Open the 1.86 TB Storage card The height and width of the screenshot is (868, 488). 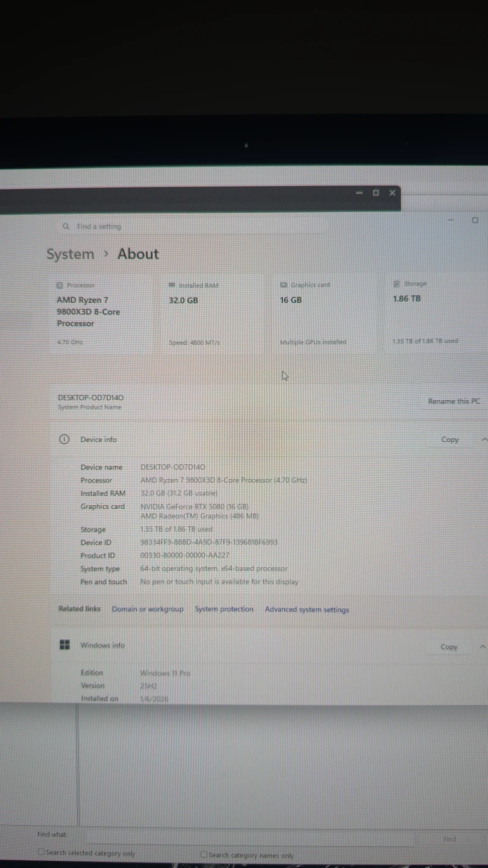click(x=437, y=312)
